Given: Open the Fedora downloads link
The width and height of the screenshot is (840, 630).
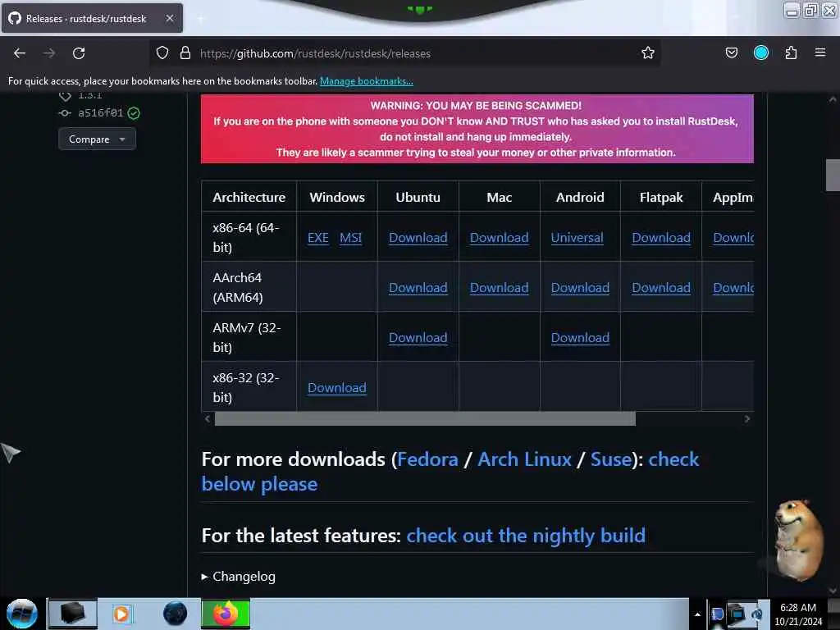Looking at the screenshot, I should pos(427,459).
